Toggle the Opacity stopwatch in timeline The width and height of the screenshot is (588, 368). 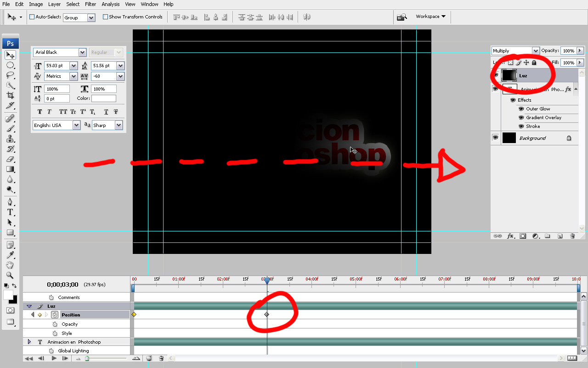(55, 324)
